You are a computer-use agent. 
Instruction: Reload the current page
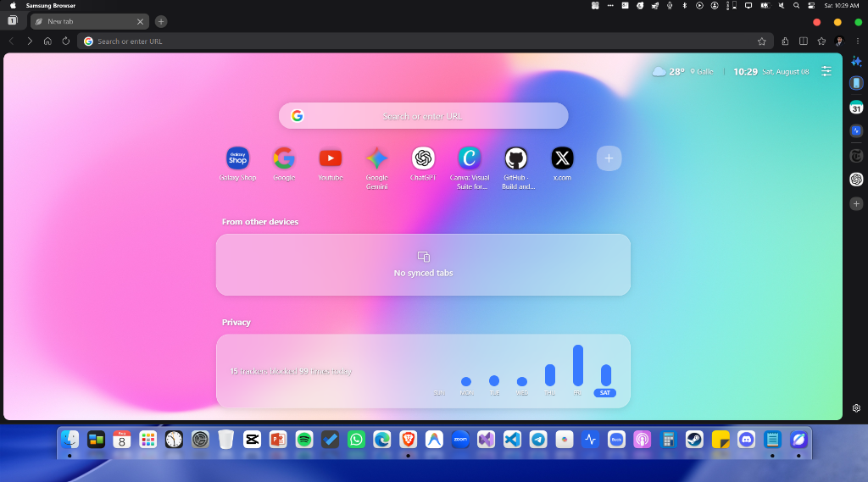(66, 42)
